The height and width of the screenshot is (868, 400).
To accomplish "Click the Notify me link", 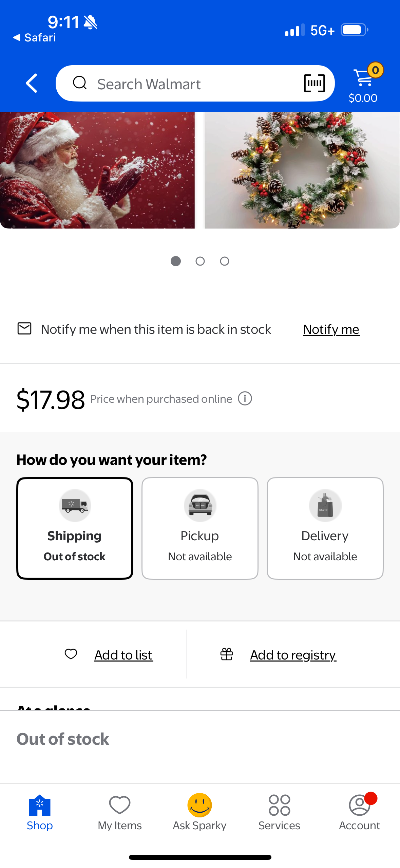I will [x=331, y=329].
